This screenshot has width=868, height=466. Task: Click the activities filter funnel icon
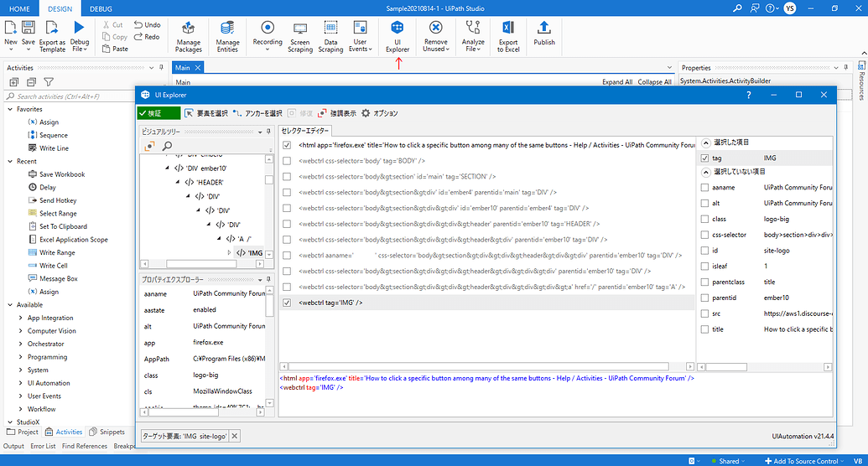point(49,82)
